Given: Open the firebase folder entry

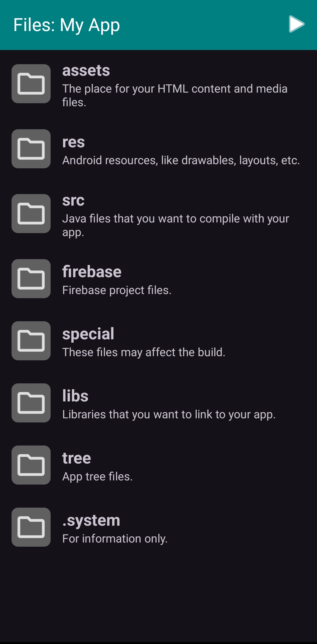Looking at the screenshot, I should [x=159, y=279].
